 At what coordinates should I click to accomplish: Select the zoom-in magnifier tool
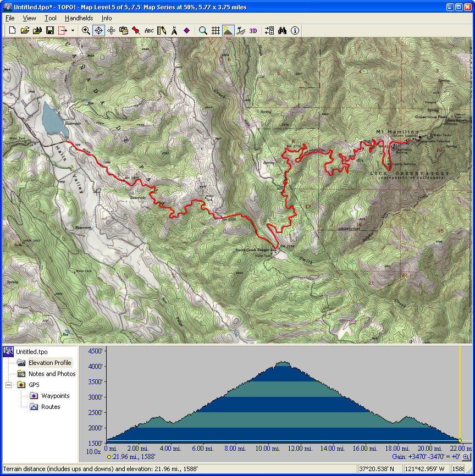(x=86, y=31)
